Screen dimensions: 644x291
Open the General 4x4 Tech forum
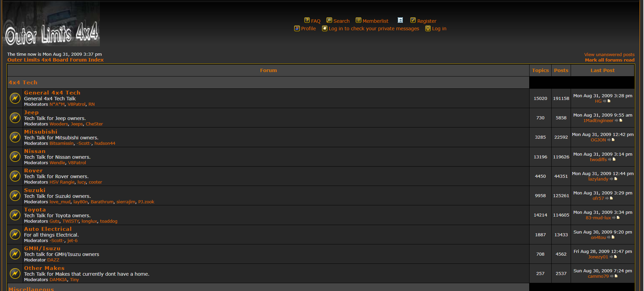[x=52, y=92]
